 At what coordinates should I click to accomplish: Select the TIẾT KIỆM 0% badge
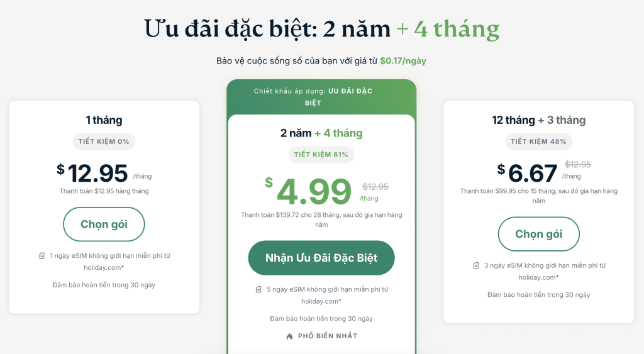point(104,141)
